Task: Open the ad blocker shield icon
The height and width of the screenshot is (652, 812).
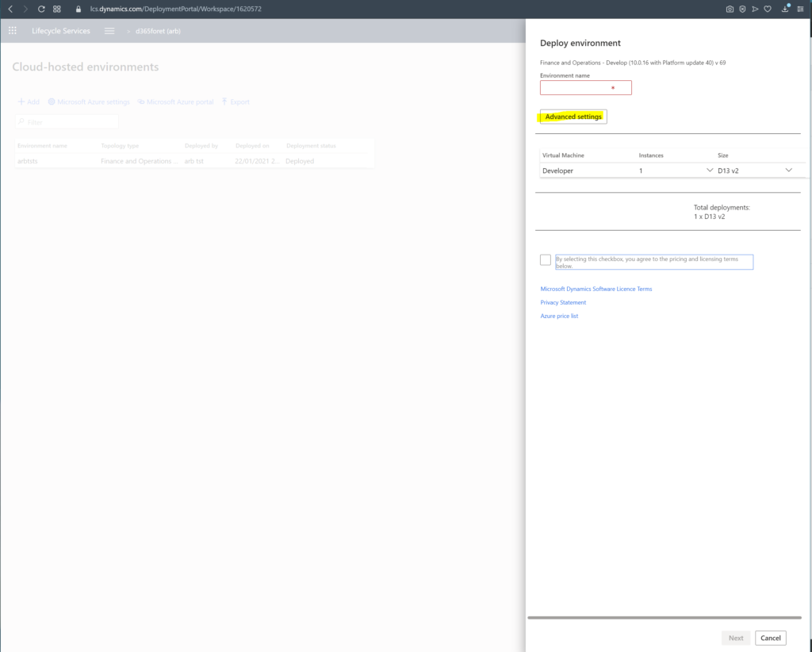Action: coord(742,9)
